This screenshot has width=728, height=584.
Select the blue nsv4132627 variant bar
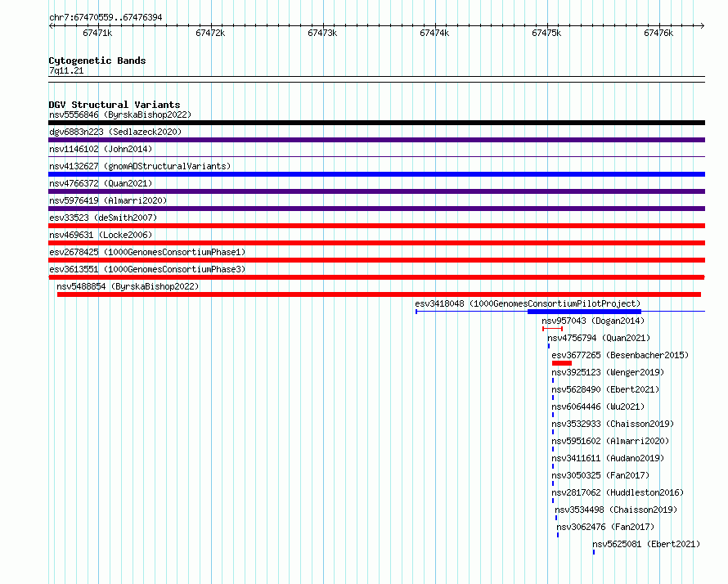376,174
